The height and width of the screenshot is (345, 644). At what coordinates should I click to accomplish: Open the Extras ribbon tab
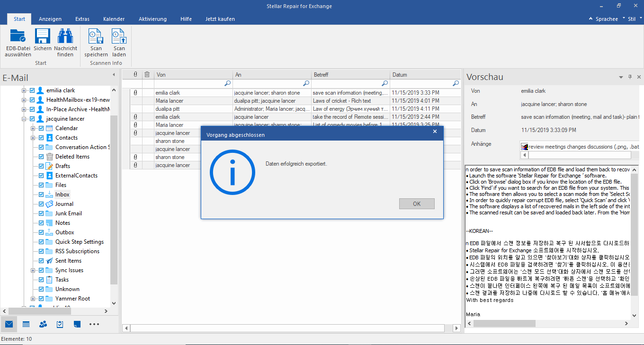[82, 19]
